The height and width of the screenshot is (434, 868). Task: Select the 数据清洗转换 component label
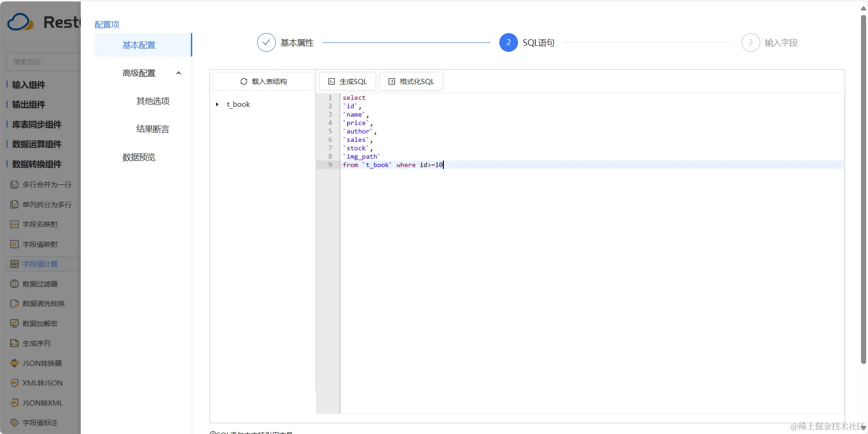44,304
